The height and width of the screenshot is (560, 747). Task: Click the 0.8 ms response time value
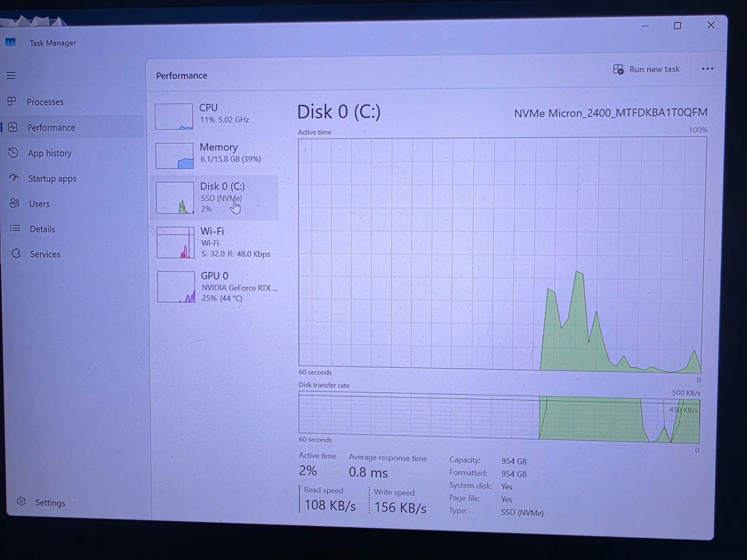(x=368, y=472)
